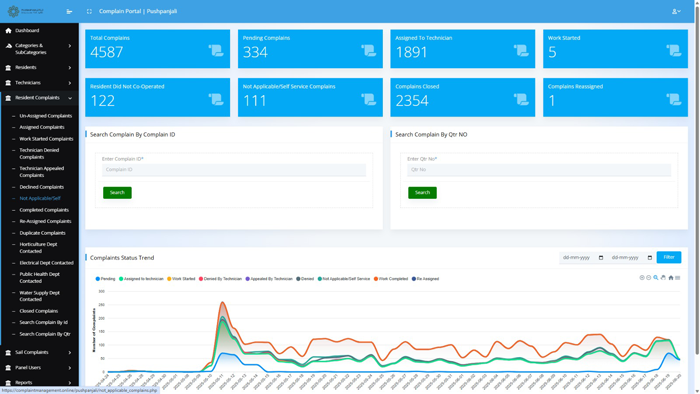Open the chart hamburger menu icon

point(678,278)
